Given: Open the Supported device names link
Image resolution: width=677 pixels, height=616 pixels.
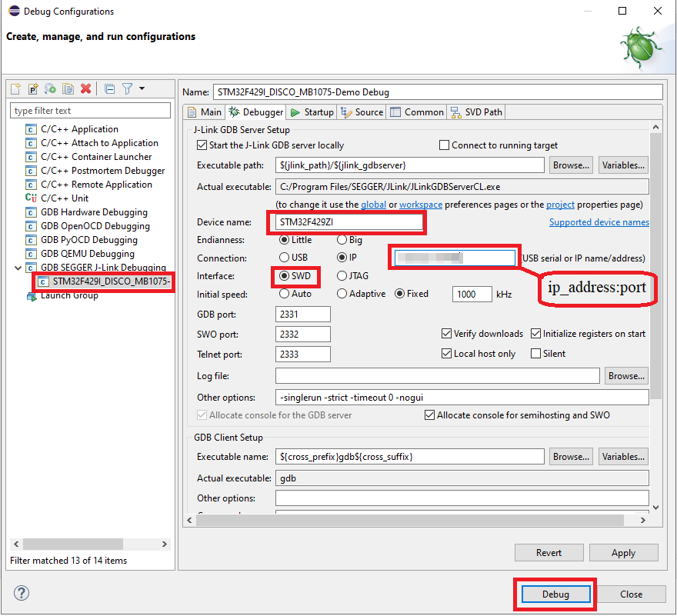Looking at the screenshot, I should pyautogui.click(x=599, y=222).
